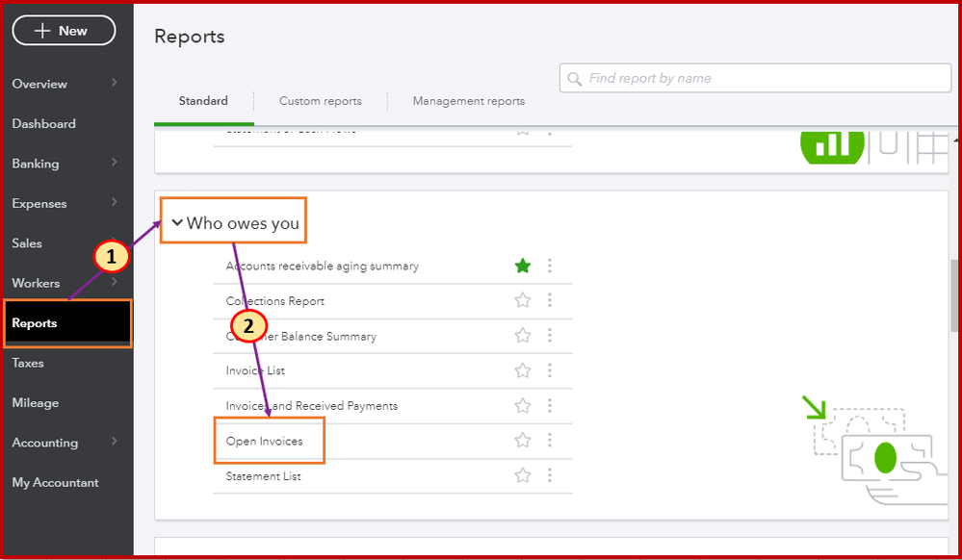Click star icon beside Invoice List
Image resolution: width=962 pixels, height=560 pixels.
tap(523, 370)
